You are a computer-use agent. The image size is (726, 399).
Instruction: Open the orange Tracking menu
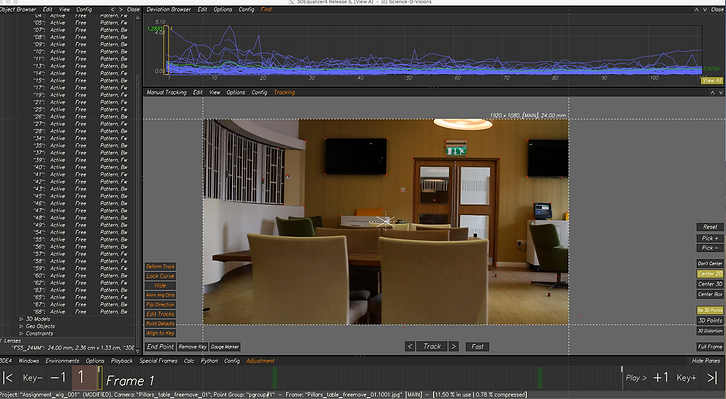(x=284, y=92)
